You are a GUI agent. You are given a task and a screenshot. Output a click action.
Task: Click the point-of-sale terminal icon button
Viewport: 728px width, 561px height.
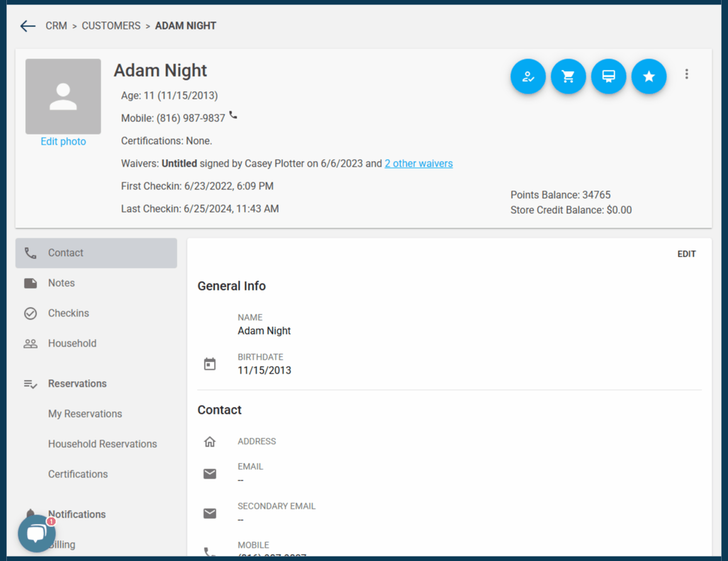pos(608,77)
